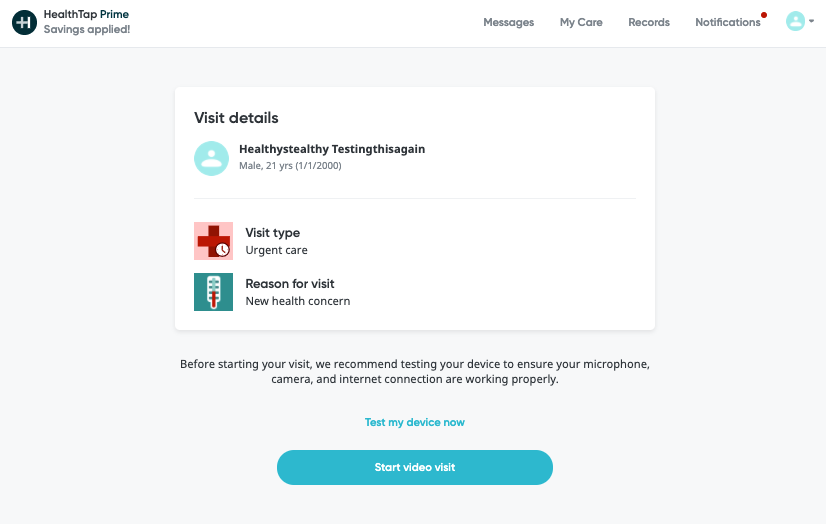Viewport: 826px width, 524px height.
Task: Click the thermometer Reason for visit icon
Action: pos(213,292)
